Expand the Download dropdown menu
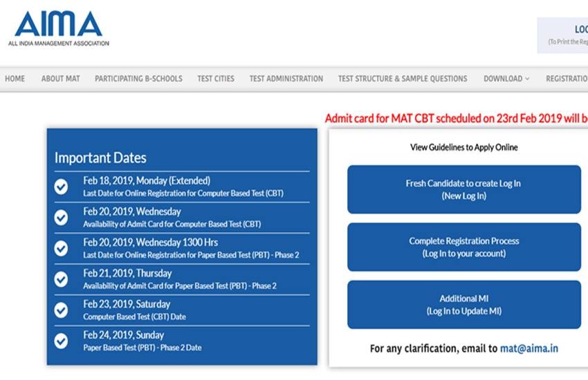This screenshot has height=380, width=588. (506, 79)
